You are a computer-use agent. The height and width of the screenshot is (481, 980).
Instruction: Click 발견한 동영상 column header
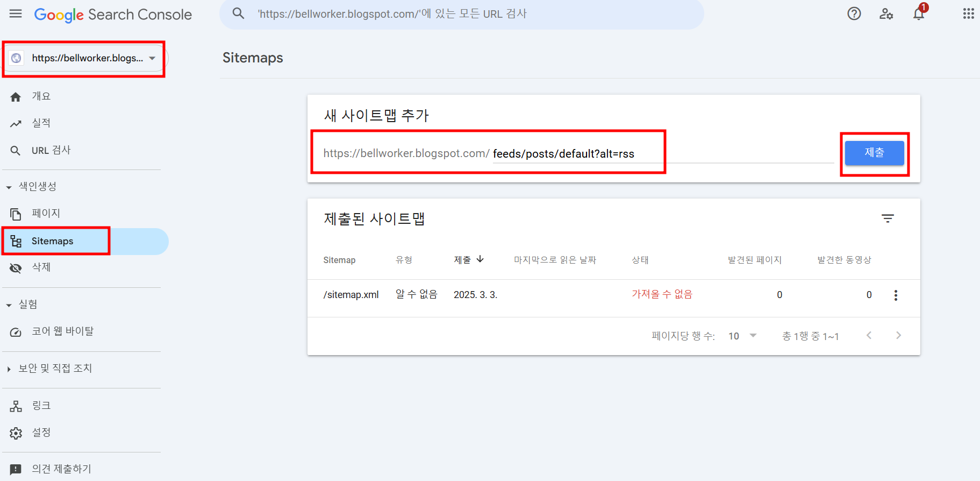[x=844, y=260]
